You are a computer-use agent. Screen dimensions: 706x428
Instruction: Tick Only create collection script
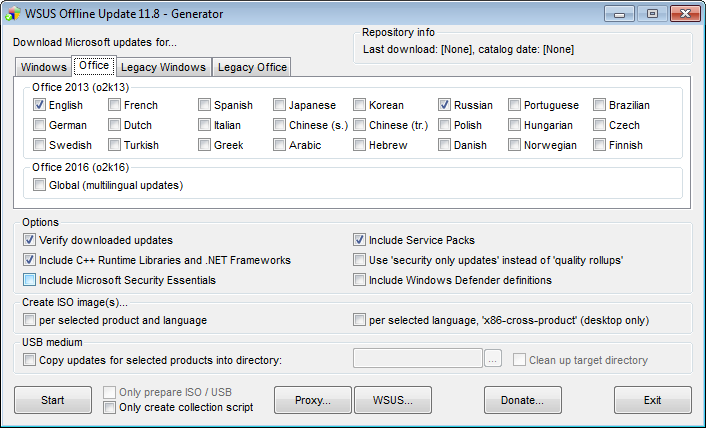tap(110, 407)
